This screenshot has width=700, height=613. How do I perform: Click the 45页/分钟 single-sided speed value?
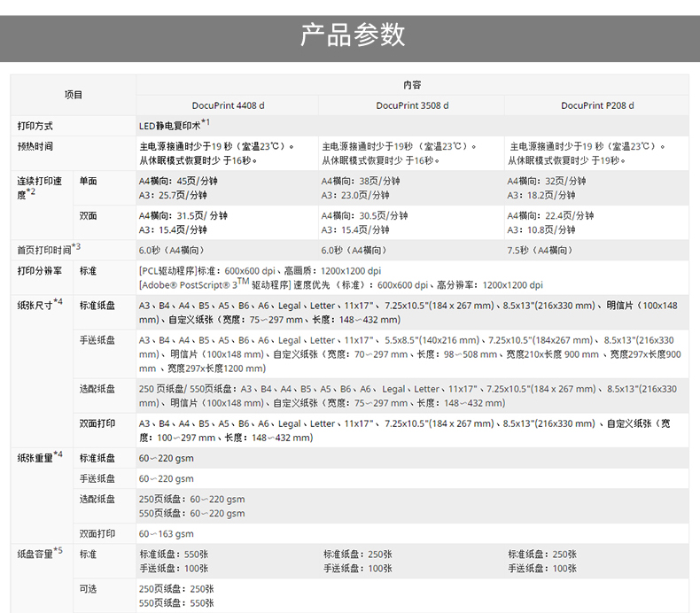pyautogui.click(x=197, y=181)
